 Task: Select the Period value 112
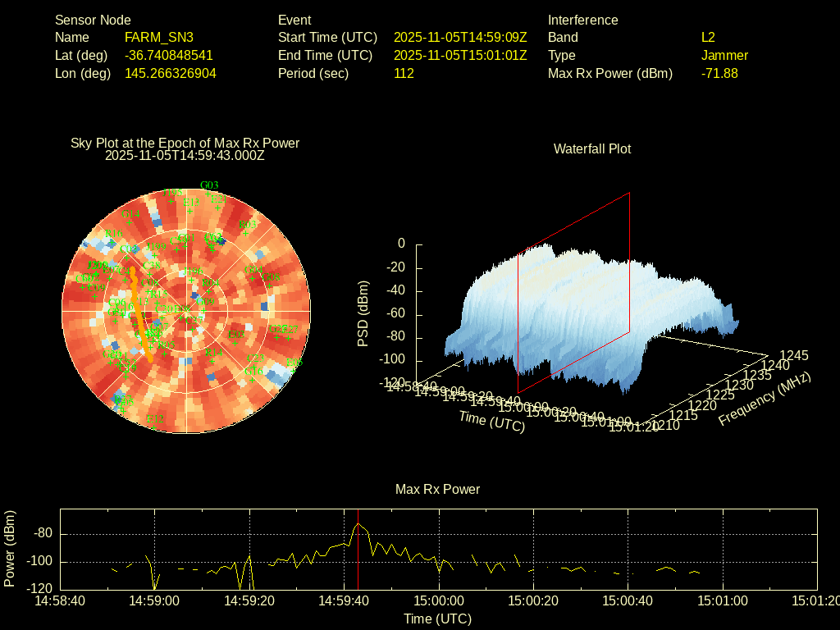404,73
